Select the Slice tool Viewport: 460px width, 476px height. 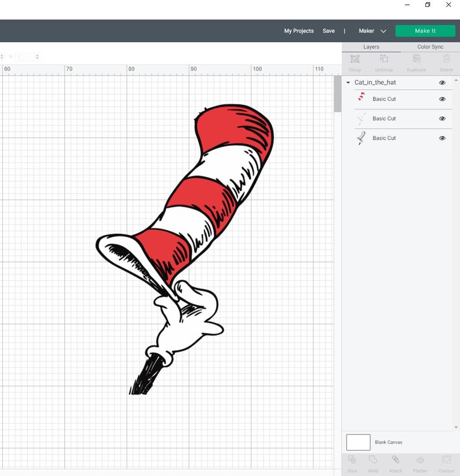pos(352,460)
